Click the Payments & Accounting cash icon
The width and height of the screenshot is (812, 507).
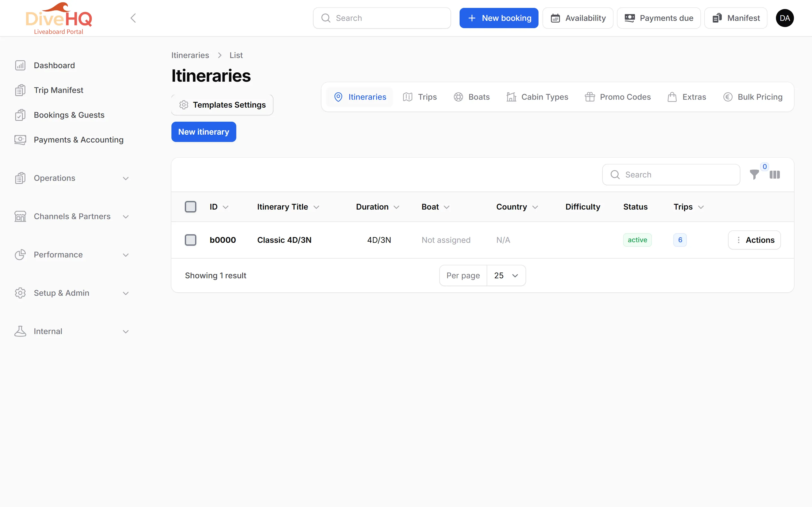(20, 140)
